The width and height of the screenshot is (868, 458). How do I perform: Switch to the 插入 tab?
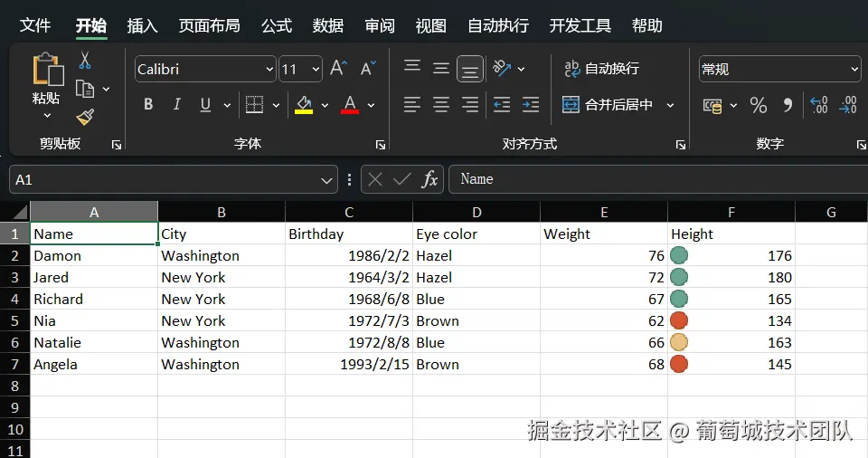click(142, 25)
